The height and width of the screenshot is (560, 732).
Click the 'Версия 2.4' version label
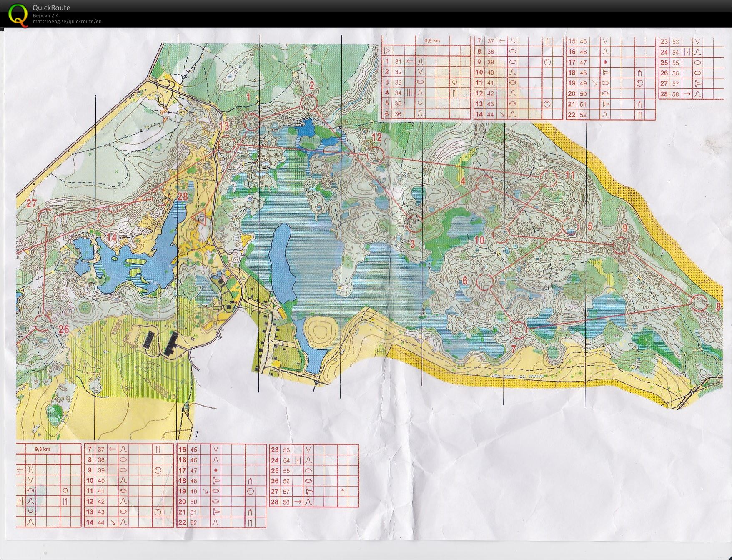(x=45, y=15)
